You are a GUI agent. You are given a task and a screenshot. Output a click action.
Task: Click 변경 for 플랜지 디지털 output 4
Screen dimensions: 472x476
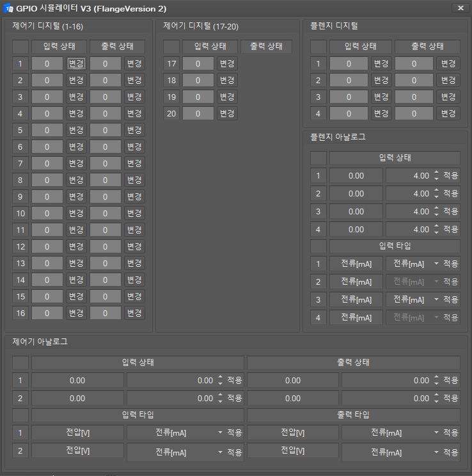coord(448,113)
